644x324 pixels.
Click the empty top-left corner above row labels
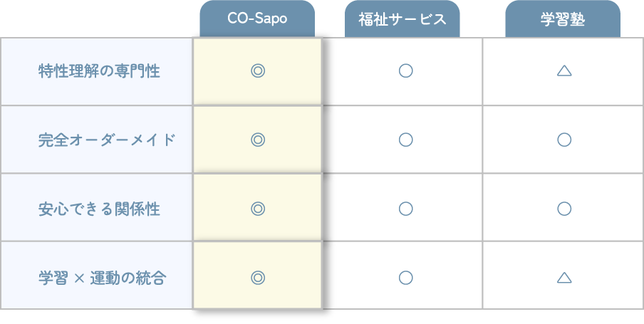[x=96, y=19]
